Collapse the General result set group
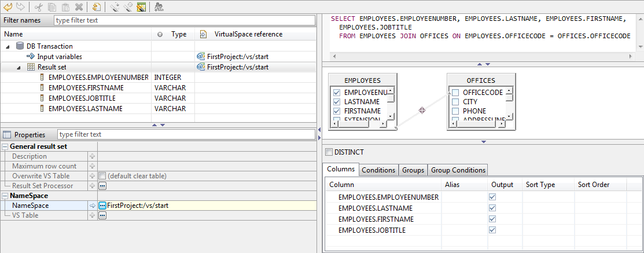This screenshot has width=644, height=253. tap(5, 146)
